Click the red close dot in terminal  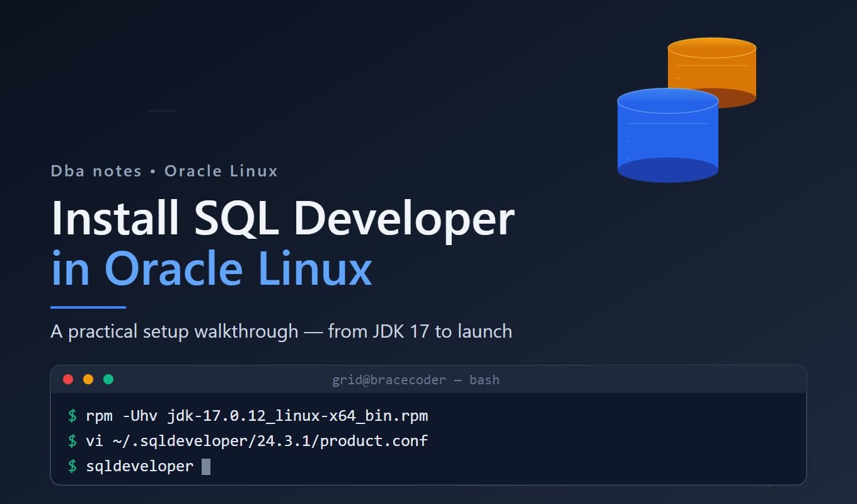click(x=68, y=379)
